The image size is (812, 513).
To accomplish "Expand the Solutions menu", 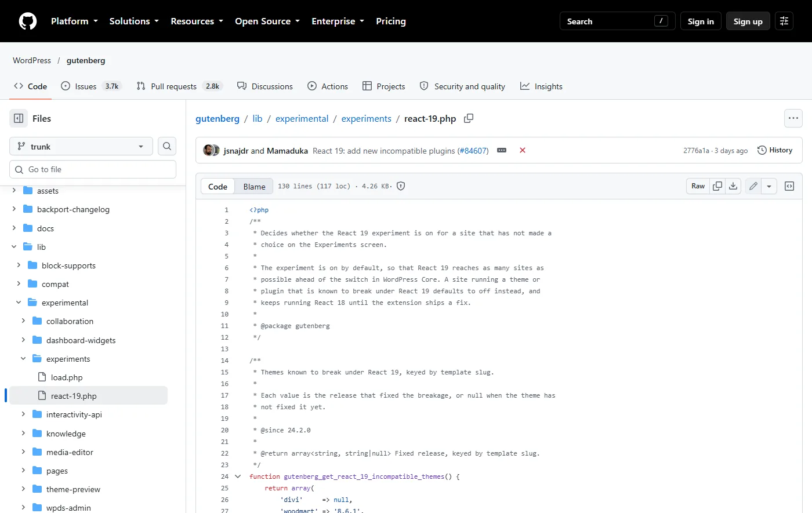I will [134, 21].
